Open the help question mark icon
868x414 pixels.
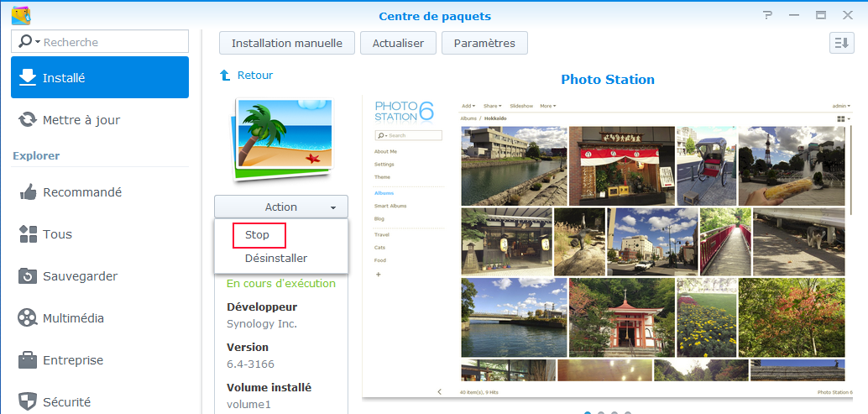767,15
